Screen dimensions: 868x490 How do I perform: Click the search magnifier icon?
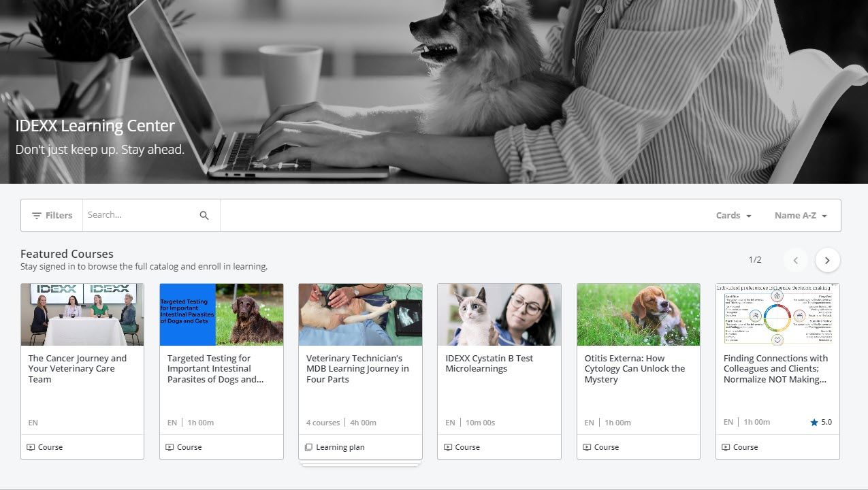[x=204, y=215]
